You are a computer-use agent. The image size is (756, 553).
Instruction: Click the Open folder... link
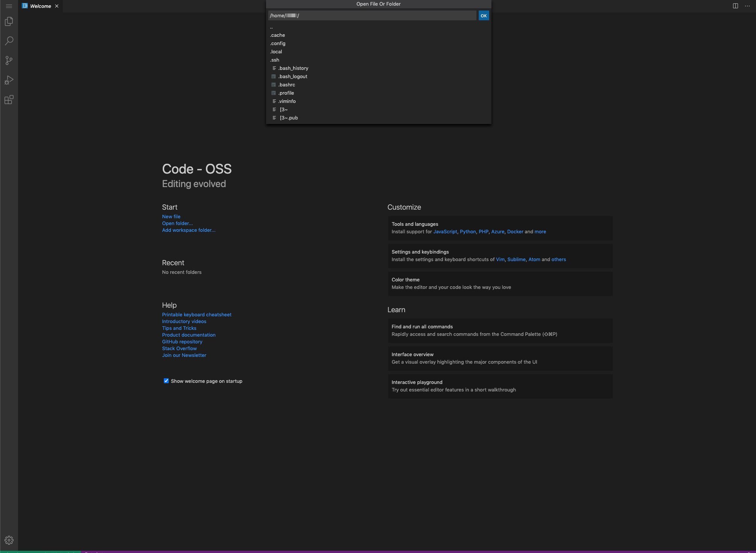[177, 224]
